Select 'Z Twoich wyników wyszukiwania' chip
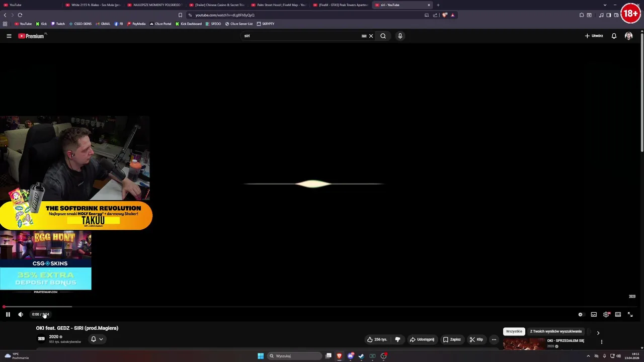 (556, 331)
